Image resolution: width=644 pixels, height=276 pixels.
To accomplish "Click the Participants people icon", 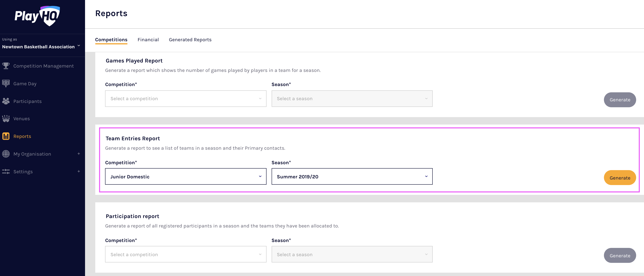I will (x=6, y=101).
